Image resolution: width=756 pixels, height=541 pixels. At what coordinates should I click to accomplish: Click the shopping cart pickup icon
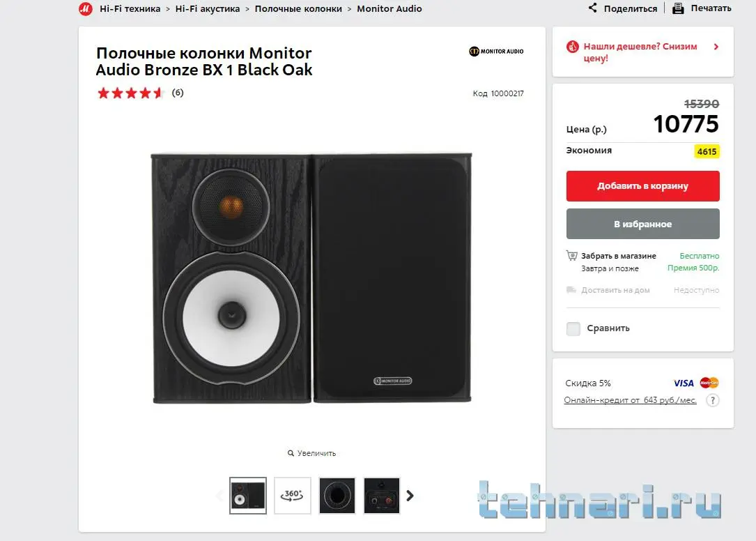pos(571,256)
